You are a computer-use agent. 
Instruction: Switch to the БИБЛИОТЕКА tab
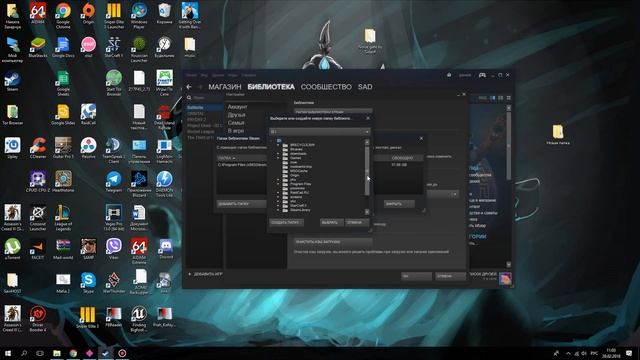[x=271, y=87]
